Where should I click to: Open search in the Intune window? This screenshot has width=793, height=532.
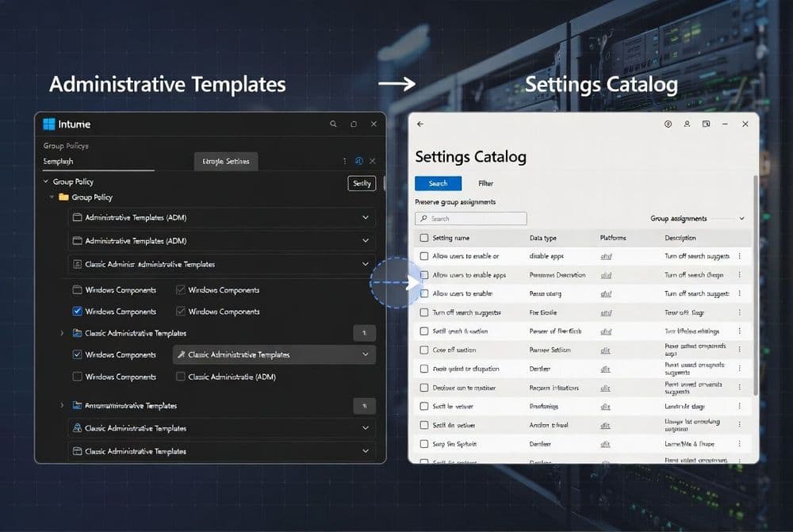(333, 124)
